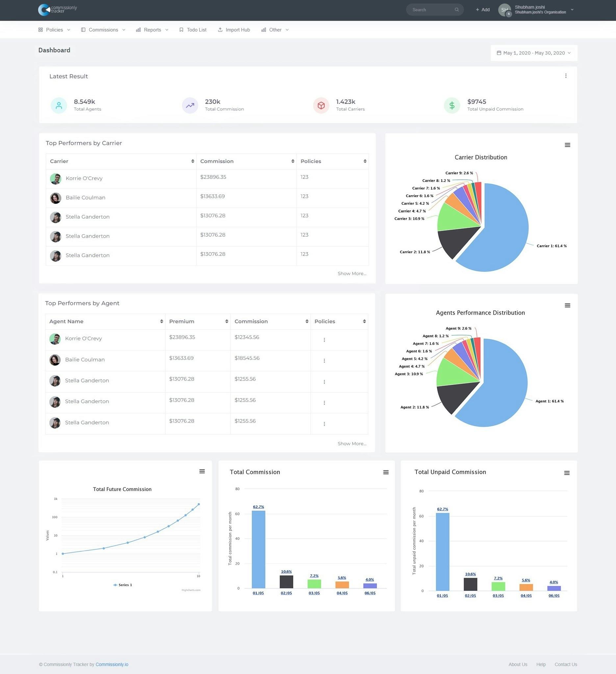Click Show More under Top Performers by Carrier
616x674 pixels.
(352, 273)
